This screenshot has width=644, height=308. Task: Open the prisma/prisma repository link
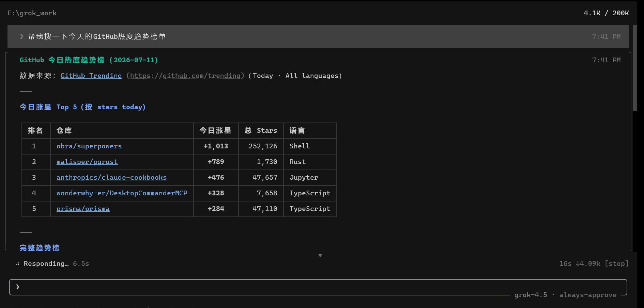tap(83, 209)
